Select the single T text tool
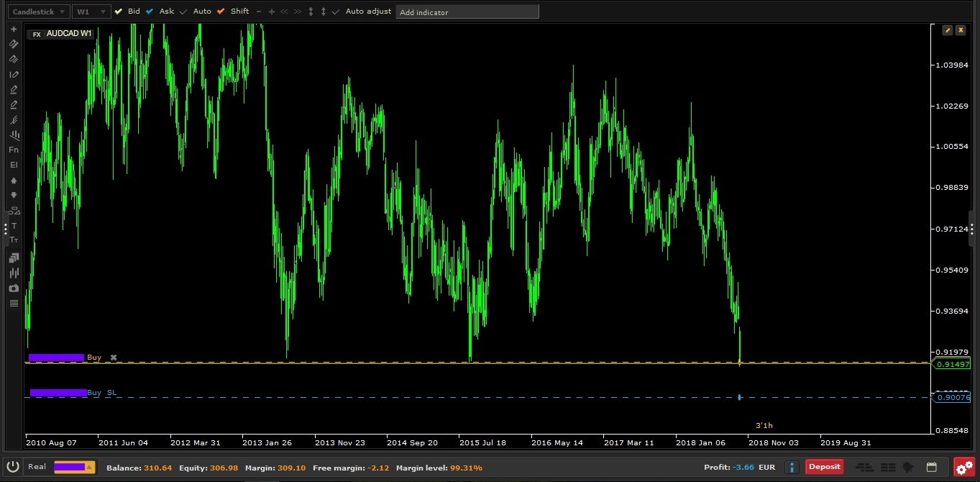The height and width of the screenshot is (482, 980). click(x=14, y=226)
